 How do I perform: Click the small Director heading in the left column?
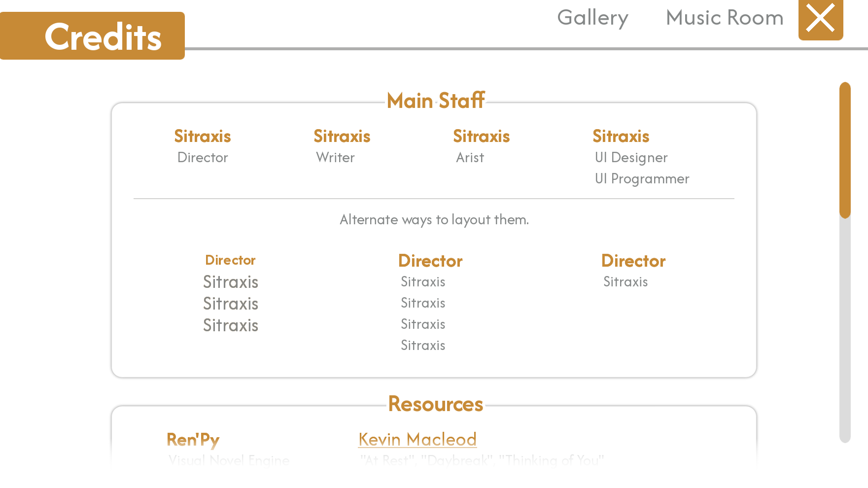click(230, 260)
